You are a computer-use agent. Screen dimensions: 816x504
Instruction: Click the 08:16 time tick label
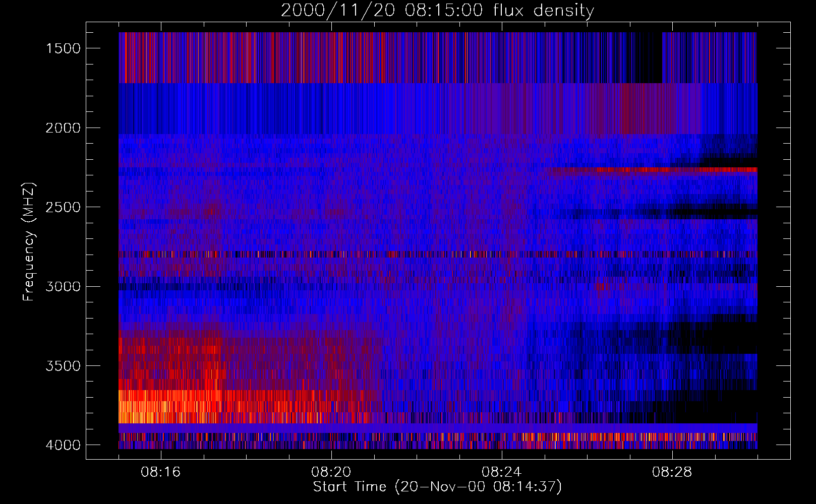click(x=161, y=472)
